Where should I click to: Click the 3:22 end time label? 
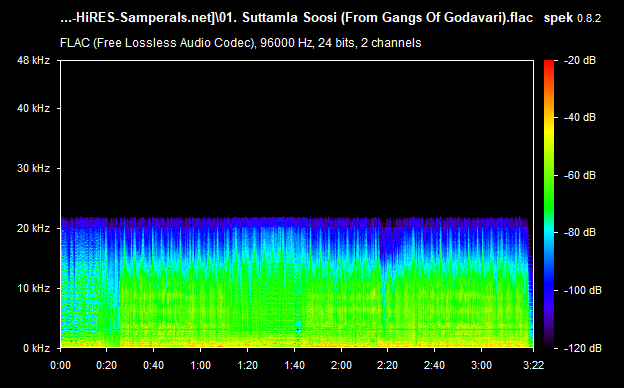[533, 365]
